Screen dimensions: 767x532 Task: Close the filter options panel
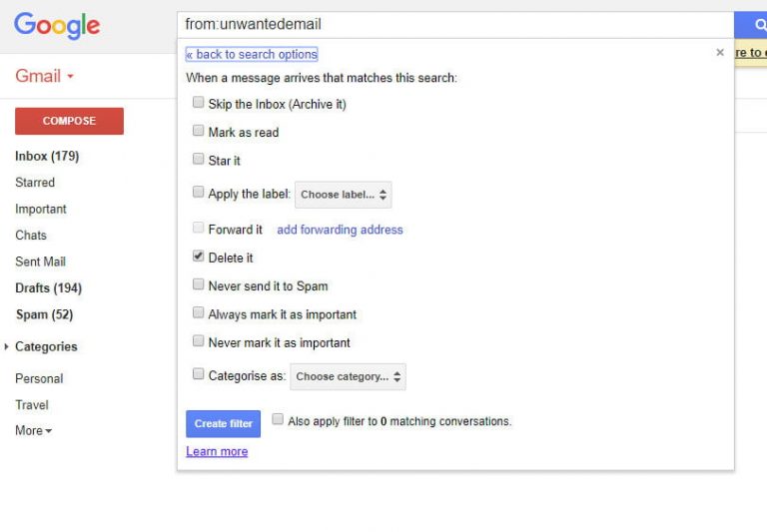click(719, 52)
